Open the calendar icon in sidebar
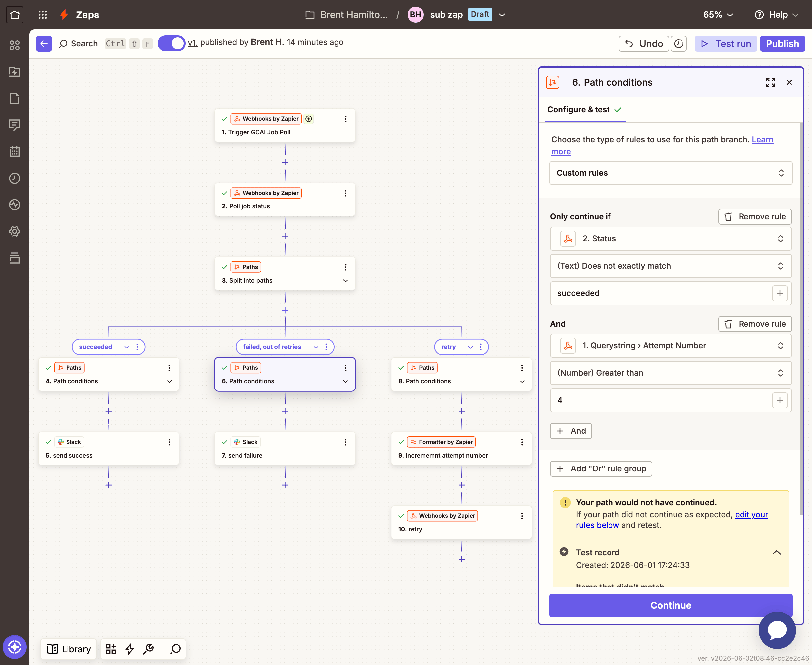The image size is (812, 665). pyautogui.click(x=15, y=151)
